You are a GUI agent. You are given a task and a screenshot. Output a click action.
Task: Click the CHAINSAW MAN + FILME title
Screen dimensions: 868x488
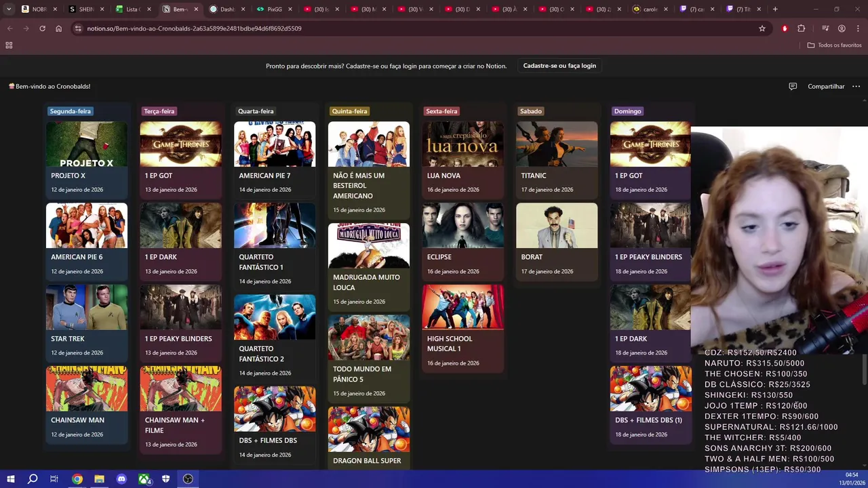[x=175, y=425]
